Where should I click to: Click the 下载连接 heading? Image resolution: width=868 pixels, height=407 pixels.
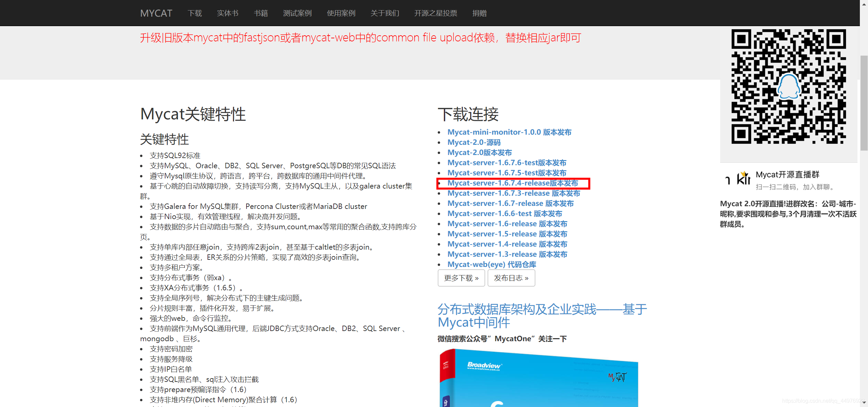tap(468, 114)
